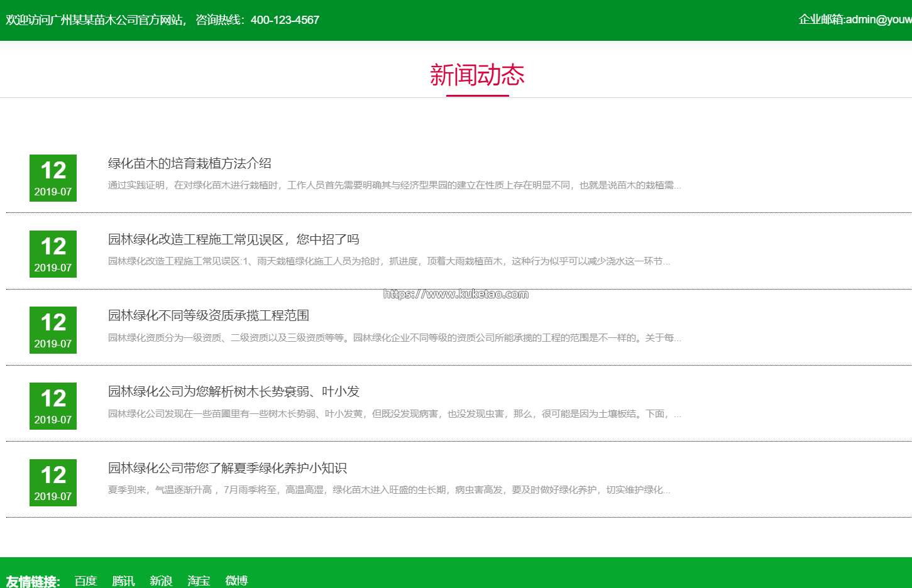Go to the 淘宝 footer link

click(x=199, y=580)
